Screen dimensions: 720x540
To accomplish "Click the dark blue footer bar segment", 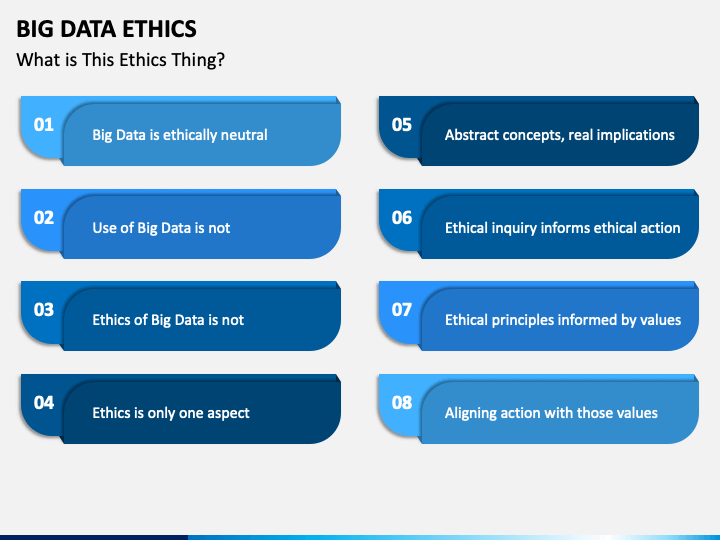I will click(94, 537).
